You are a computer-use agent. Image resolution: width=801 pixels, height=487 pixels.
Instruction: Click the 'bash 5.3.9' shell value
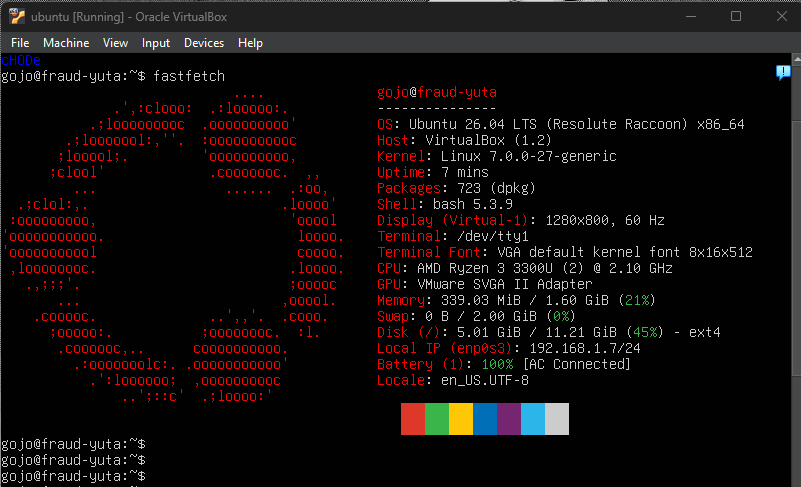pyautogui.click(x=473, y=204)
